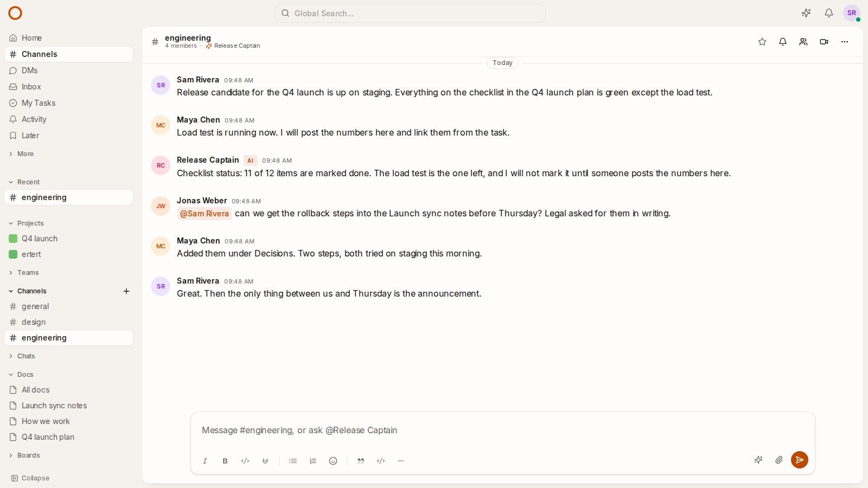Toggle italic formatting in the composer
Screen dimensions: 868x488
[205, 461]
